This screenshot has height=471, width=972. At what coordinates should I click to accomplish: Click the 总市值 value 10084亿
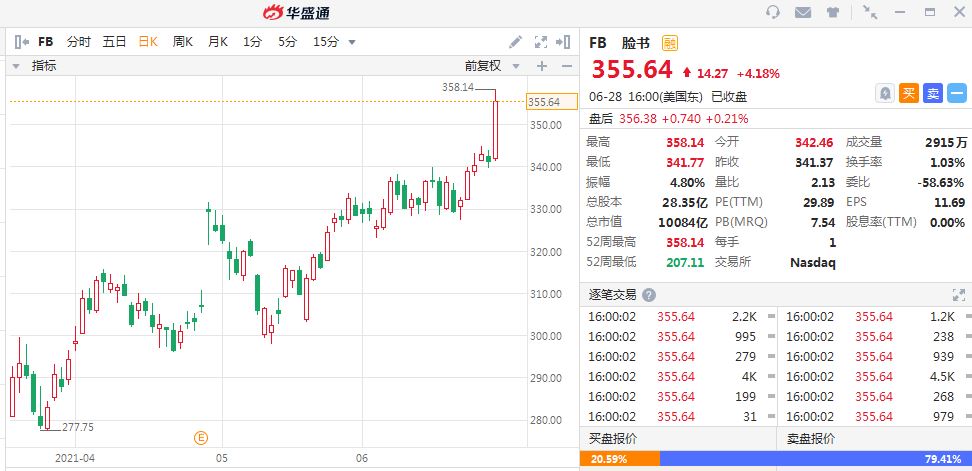click(x=683, y=222)
